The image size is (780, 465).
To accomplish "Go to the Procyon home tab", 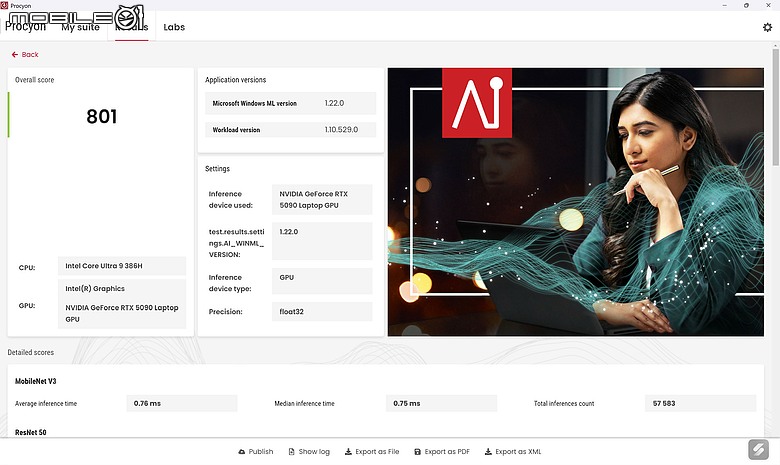I will click(25, 26).
